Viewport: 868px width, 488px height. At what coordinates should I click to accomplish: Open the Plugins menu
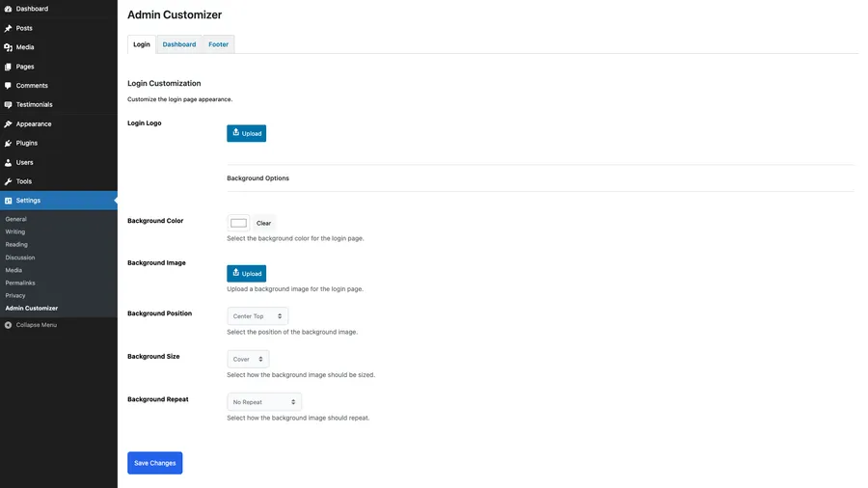pyautogui.click(x=59, y=144)
